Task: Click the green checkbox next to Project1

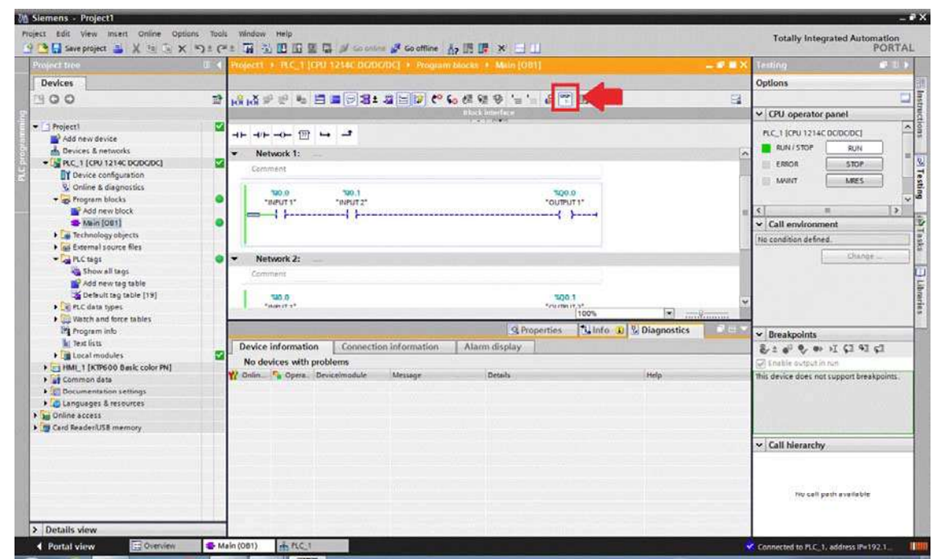Action: 219,126
